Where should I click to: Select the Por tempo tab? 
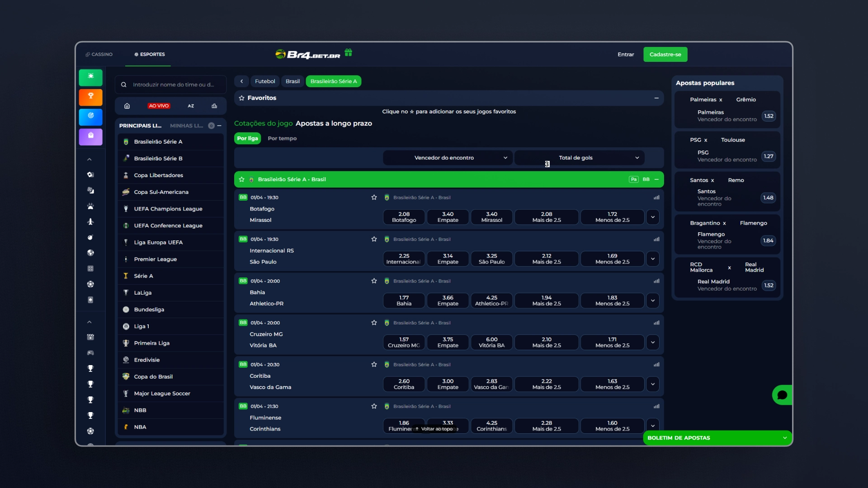click(x=282, y=138)
